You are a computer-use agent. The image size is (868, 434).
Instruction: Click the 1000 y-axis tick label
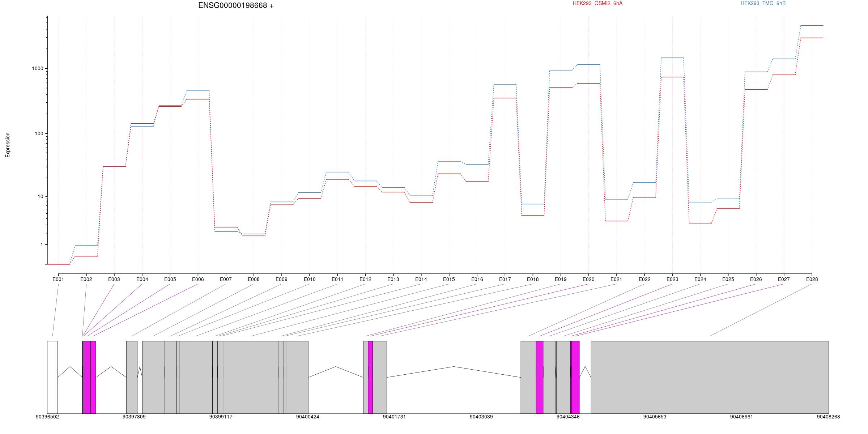38,68
